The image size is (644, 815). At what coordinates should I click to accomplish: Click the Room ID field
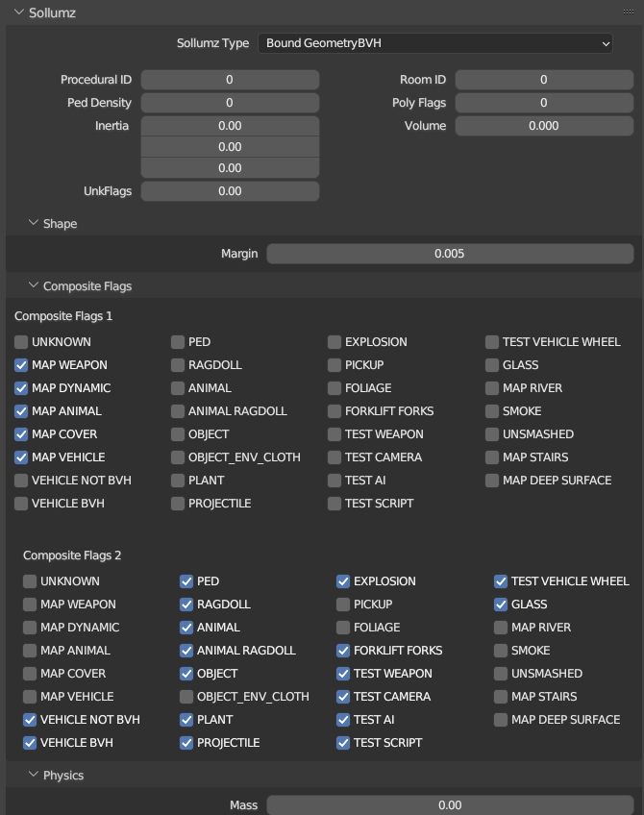(543, 80)
